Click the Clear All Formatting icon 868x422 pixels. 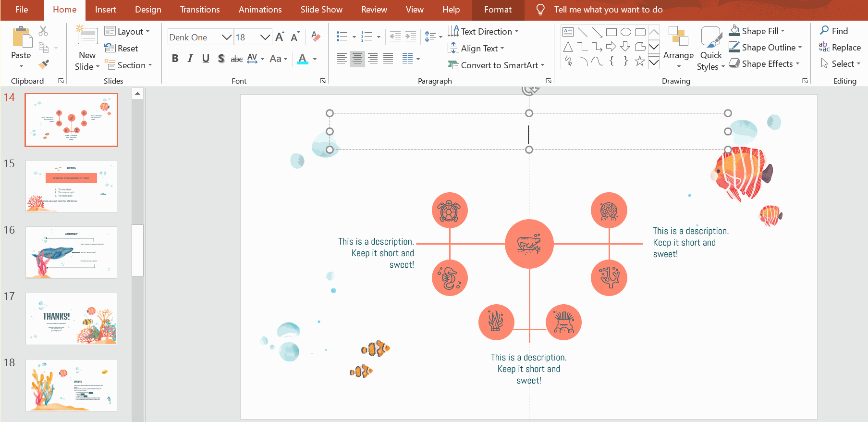tap(316, 37)
